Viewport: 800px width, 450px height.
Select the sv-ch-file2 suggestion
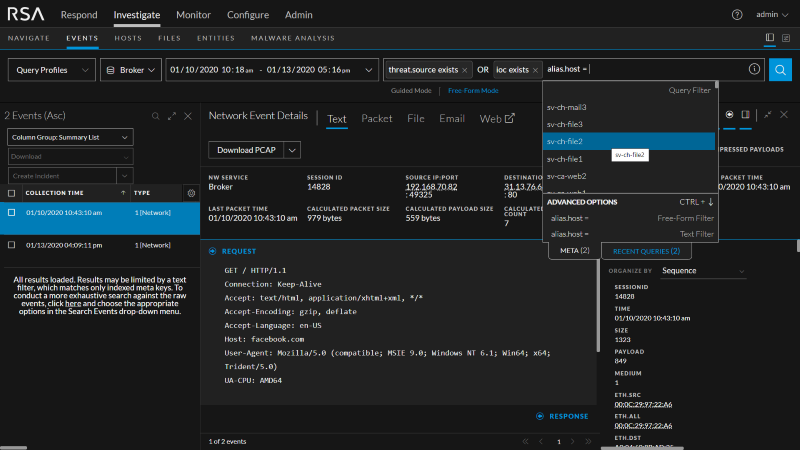(629, 141)
